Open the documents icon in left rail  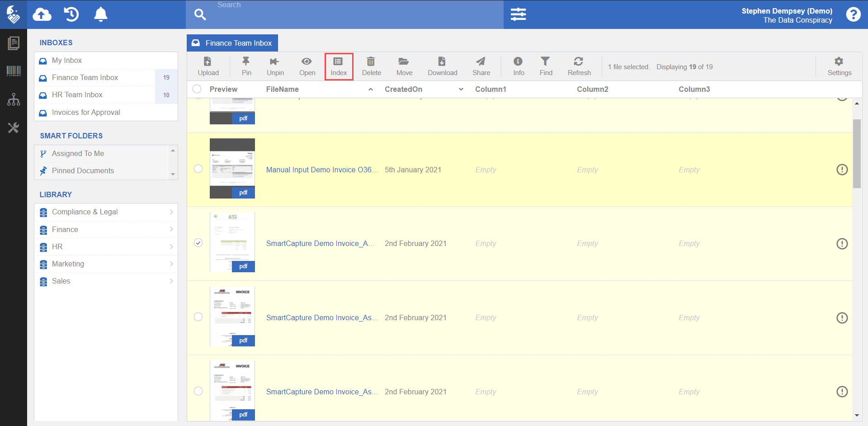tap(14, 43)
